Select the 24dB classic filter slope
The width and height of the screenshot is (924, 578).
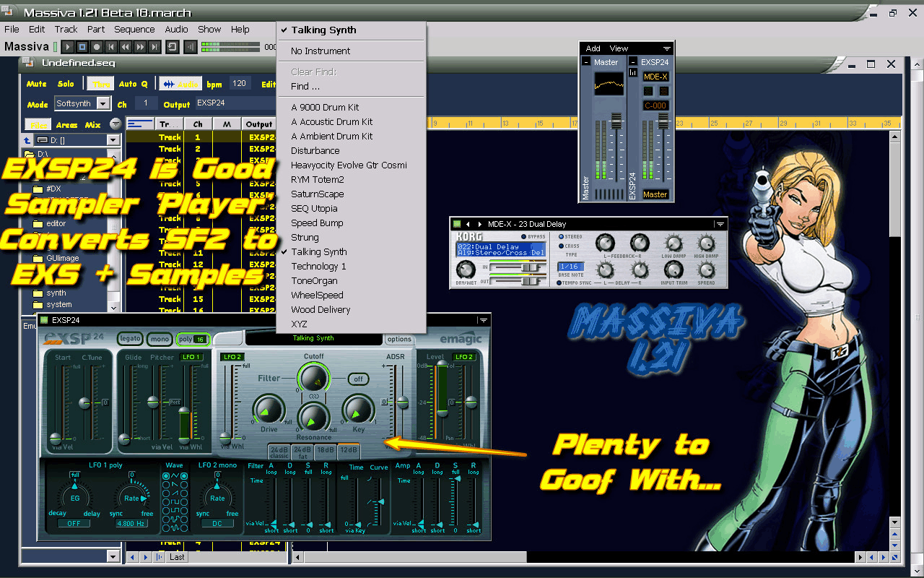click(279, 452)
